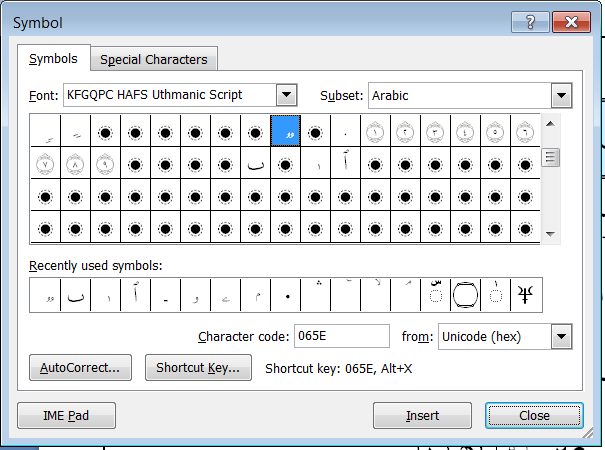Switch to the Special Characters tab
605x450 pixels.
(154, 59)
